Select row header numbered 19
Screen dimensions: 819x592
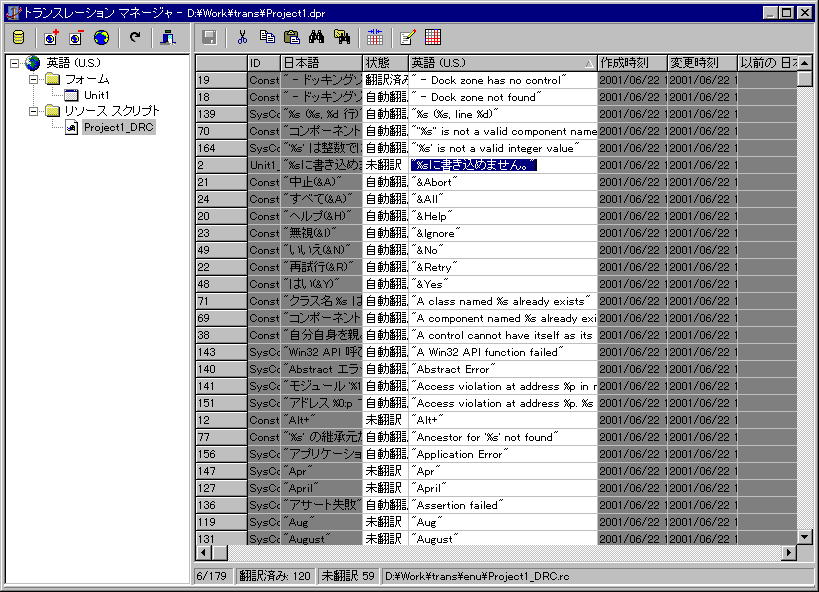point(221,80)
